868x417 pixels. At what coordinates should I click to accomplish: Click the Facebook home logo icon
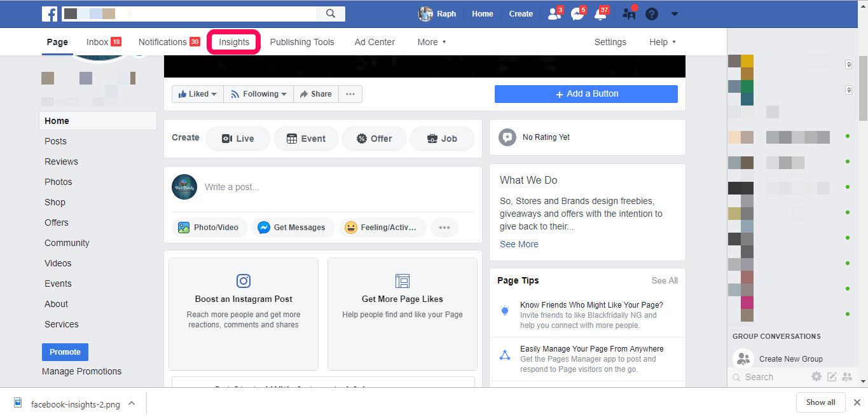(50, 13)
